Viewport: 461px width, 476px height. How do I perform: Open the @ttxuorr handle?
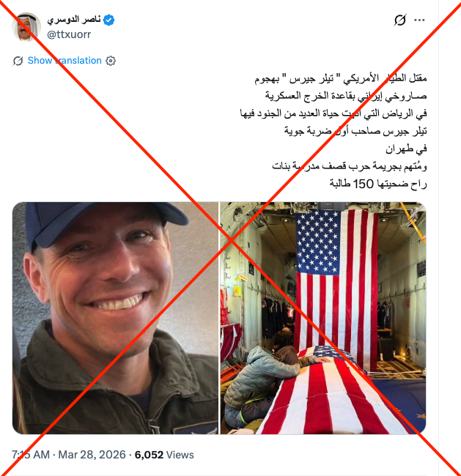(x=69, y=34)
